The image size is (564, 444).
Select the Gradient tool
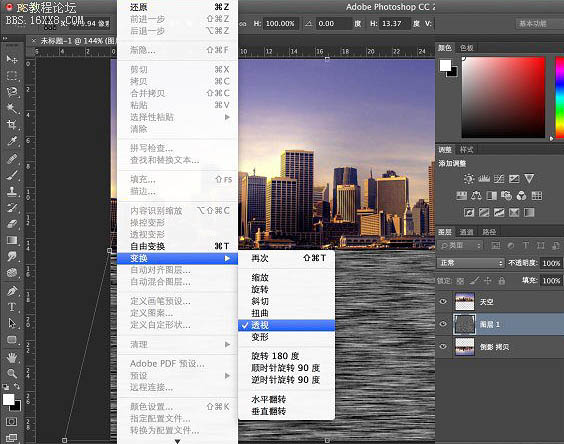(x=12, y=240)
